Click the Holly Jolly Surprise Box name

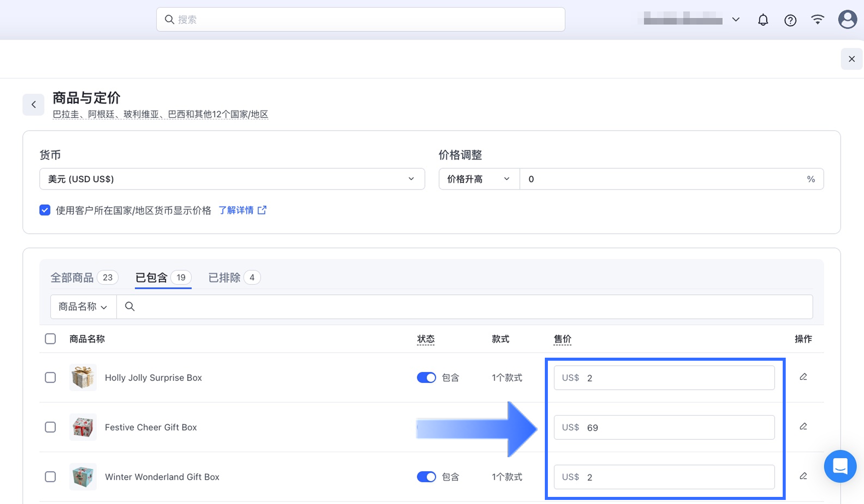153,377
